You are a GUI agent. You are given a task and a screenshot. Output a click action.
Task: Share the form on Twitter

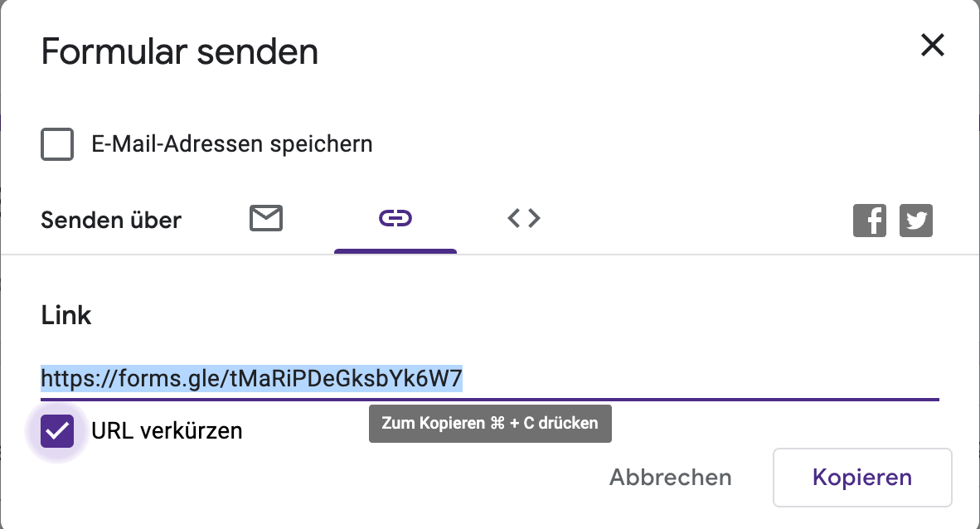click(x=916, y=221)
